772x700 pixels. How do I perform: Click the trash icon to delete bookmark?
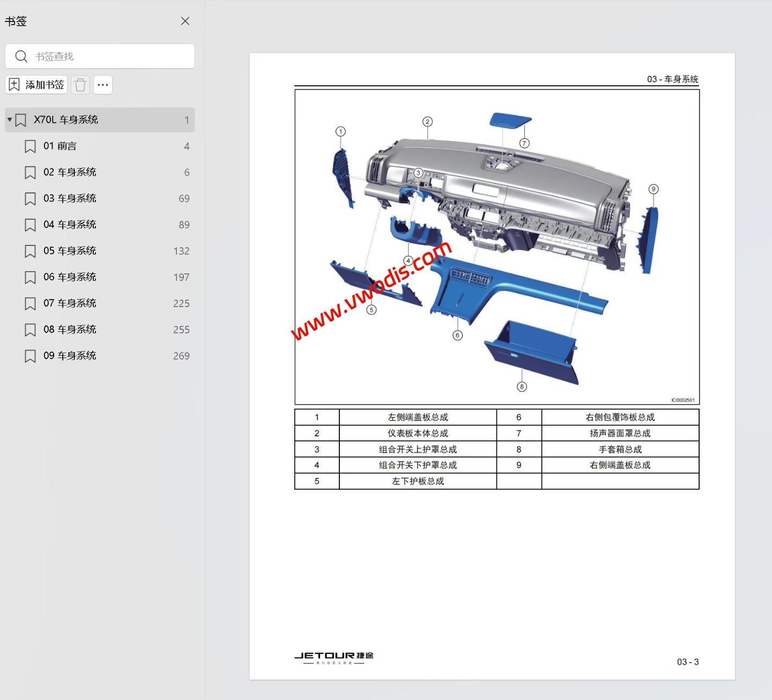pyautogui.click(x=80, y=85)
